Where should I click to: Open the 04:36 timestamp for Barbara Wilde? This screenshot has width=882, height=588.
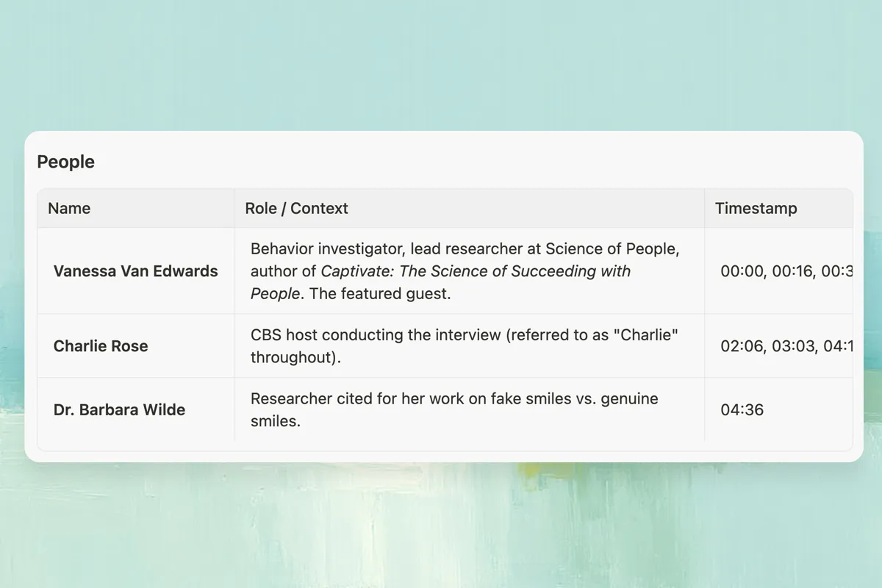click(742, 409)
